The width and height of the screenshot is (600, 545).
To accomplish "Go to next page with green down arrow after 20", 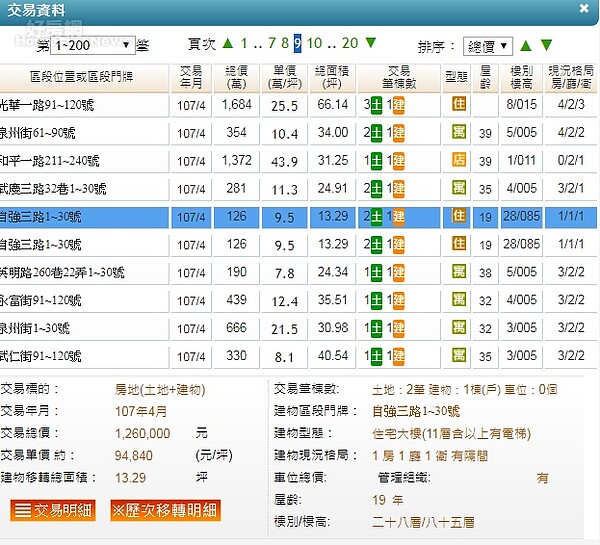I will [x=370, y=42].
